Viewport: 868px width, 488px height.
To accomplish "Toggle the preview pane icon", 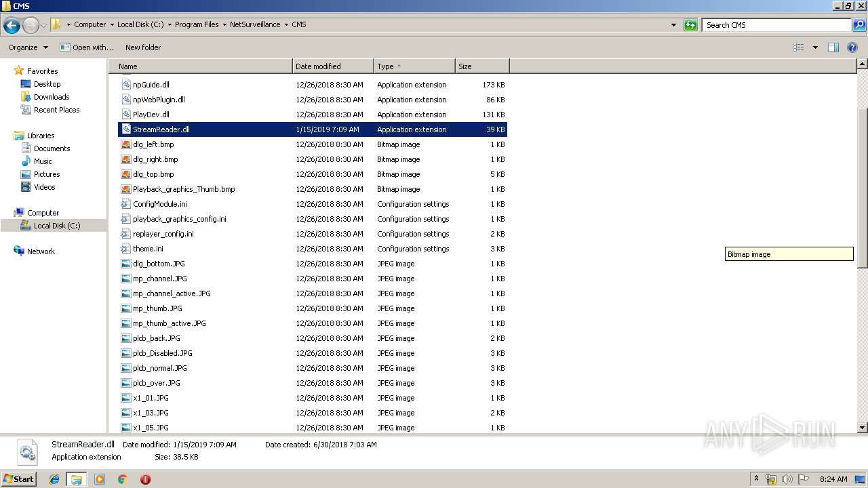I will click(833, 47).
